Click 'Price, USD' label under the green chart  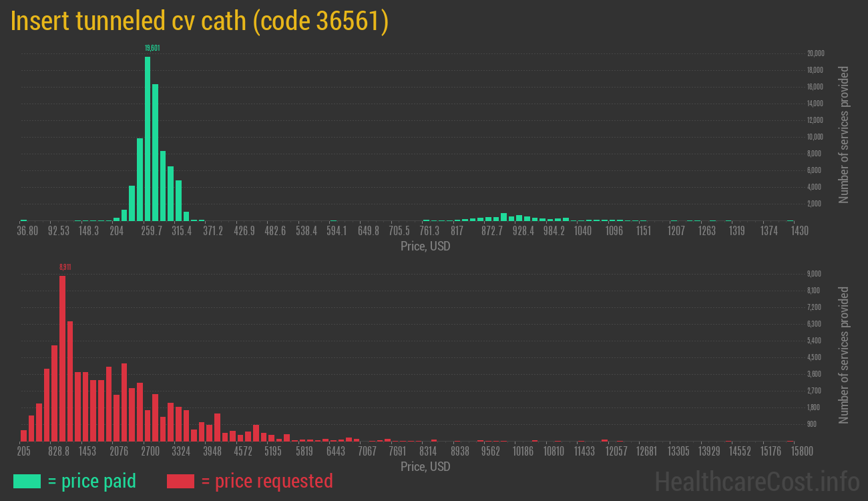coord(425,246)
